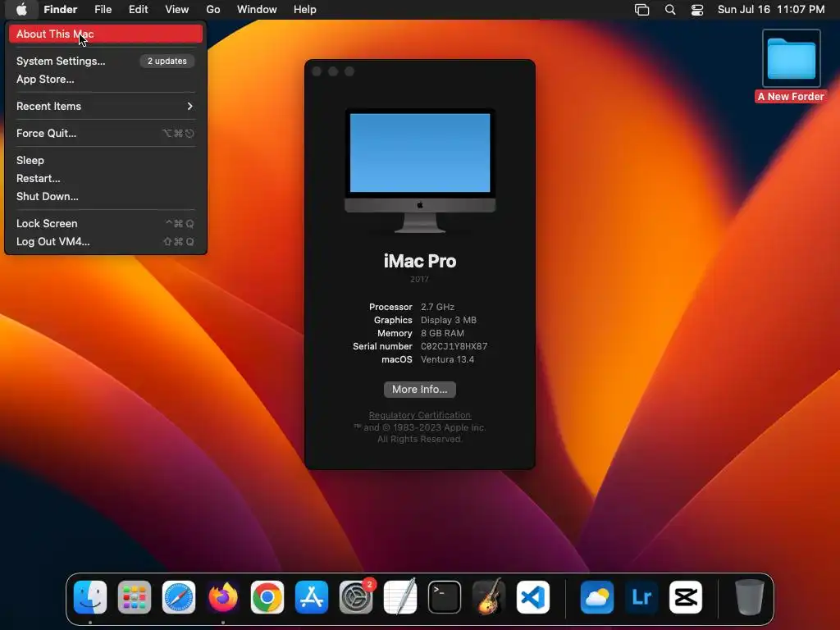
Task: Launch GarageBand from the Dock
Action: pyautogui.click(x=489, y=597)
